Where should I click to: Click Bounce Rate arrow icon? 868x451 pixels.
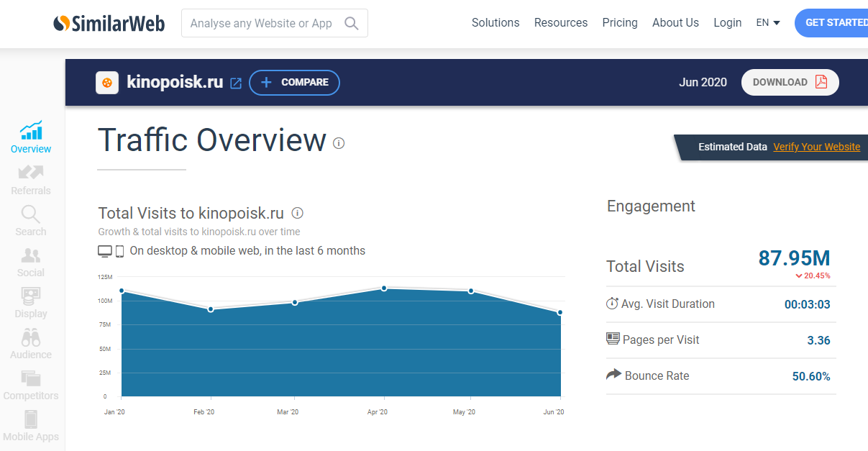(613, 375)
